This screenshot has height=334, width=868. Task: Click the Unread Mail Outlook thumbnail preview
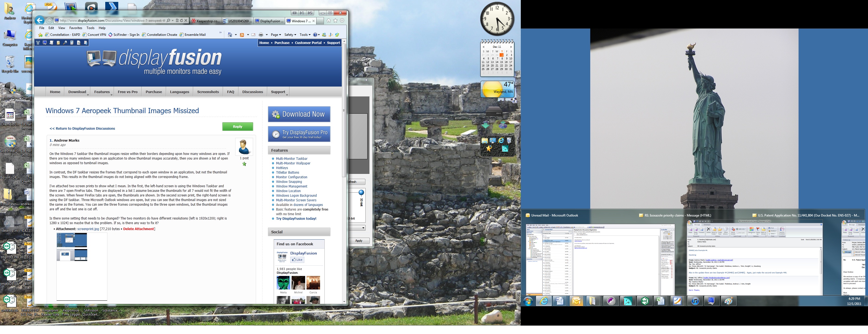pos(601,259)
